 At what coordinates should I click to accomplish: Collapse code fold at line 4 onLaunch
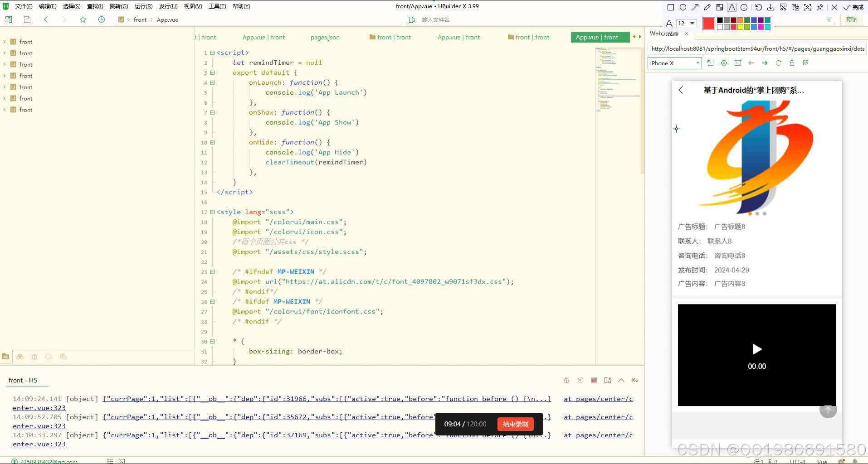click(x=212, y=82)
